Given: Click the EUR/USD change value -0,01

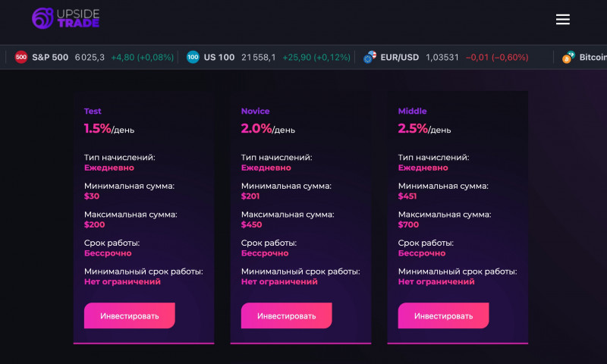Looking at the screenshot, I should coord(477,57).
